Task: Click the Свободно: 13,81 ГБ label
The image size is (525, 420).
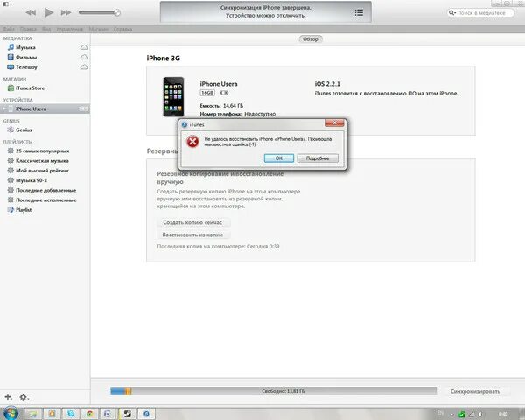Action: point(283,391)
